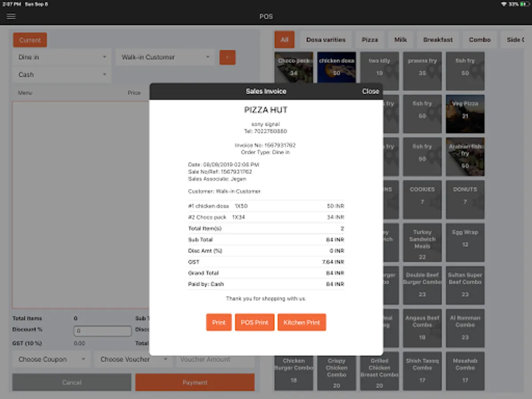Click the #1 chicken dosa invoice row

point(266,206)
